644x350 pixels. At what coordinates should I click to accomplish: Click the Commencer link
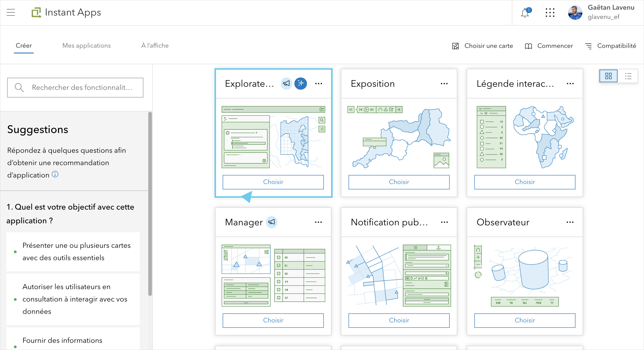(x=555, y=46)
